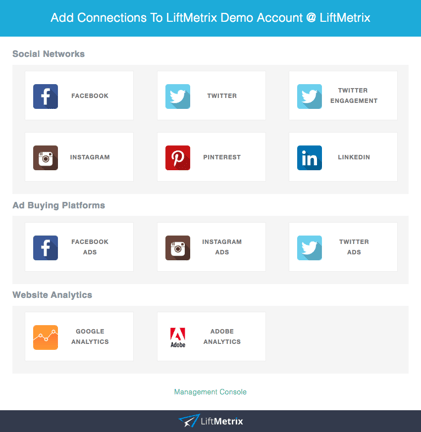Screen dimensions: 421x432
Task: Click the LiftMetrix logo in footer
Action: pos(211,421)
